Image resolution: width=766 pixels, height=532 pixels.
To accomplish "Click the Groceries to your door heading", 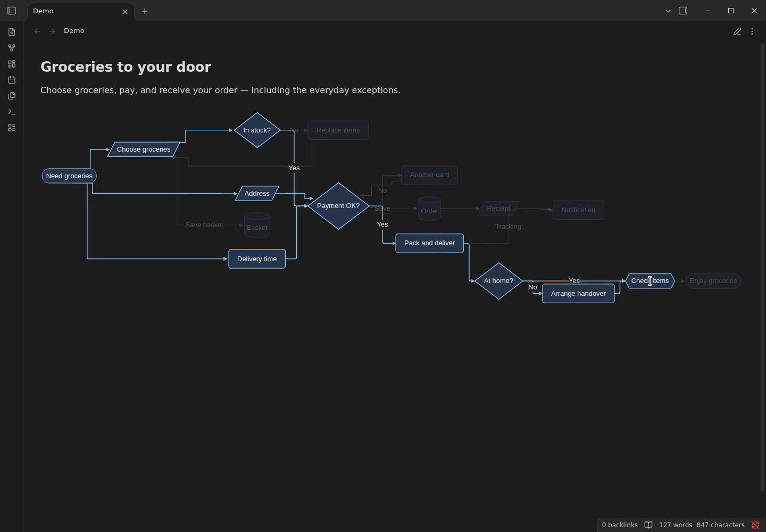I will click(126, 67).
